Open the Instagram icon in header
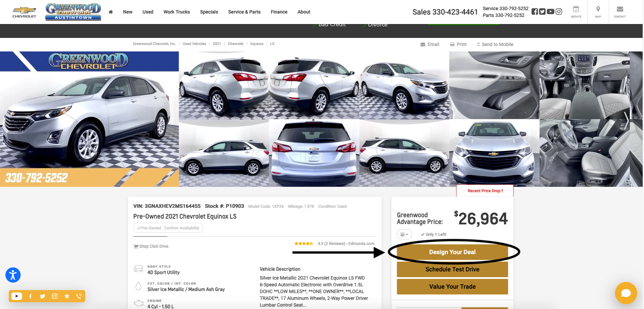This screenshot has width=644, height=309. (x=559, y=12)
